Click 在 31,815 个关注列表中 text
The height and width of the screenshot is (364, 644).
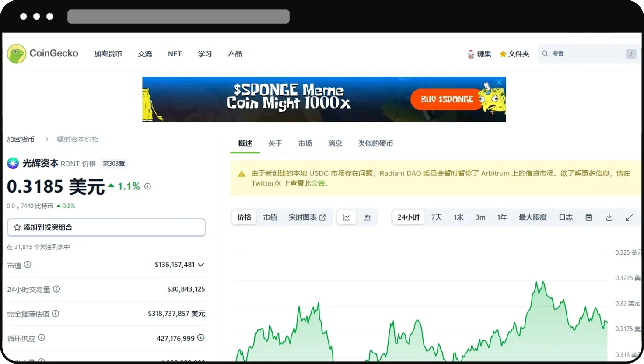(38, 247)
